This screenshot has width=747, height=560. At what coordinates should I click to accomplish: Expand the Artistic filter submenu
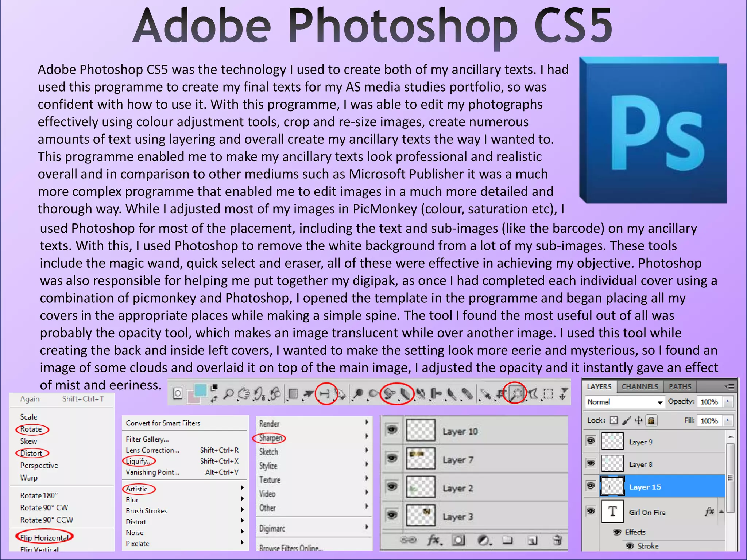tap(185, 489)
